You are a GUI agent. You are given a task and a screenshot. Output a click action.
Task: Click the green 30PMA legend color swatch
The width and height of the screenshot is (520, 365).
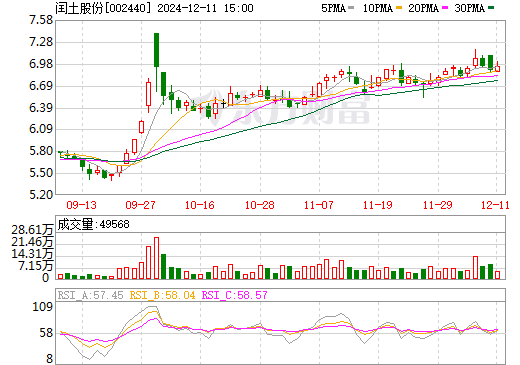[491, 8]
